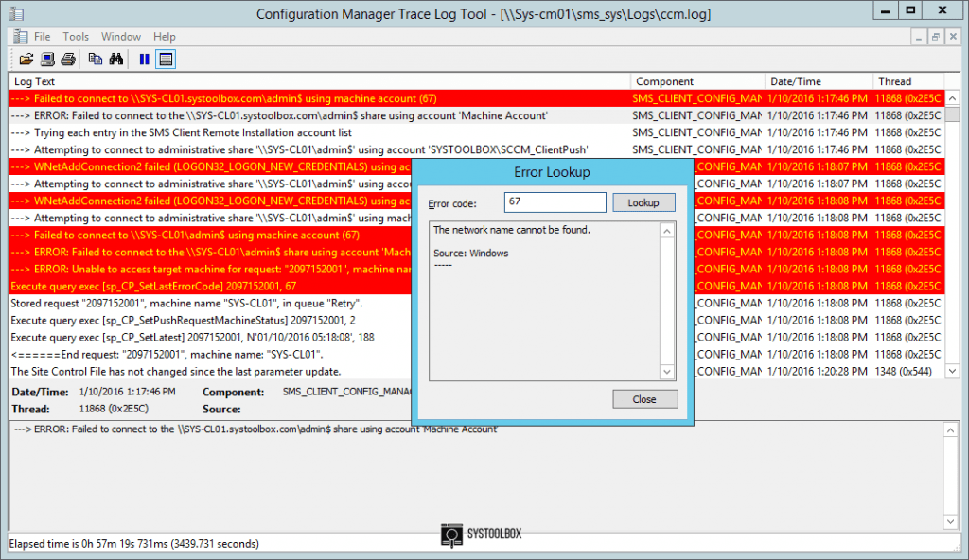The image size is (969, 560).
Task: Click the Log Text column header
Action: click(x=312, y=80)
